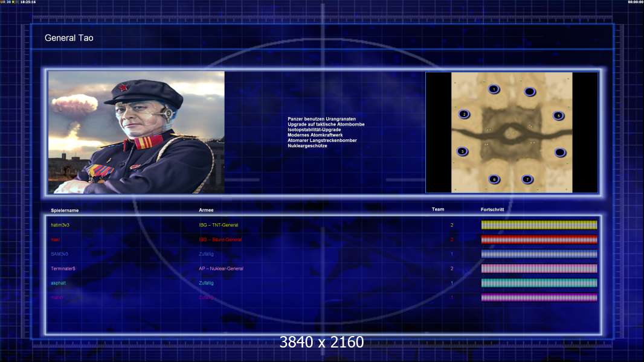Select start position 1 on the map

pos(494,89)
